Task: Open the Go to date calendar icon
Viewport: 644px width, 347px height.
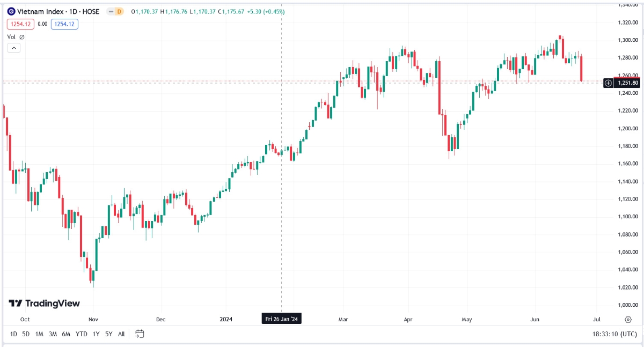Action: tap(140, 334)
